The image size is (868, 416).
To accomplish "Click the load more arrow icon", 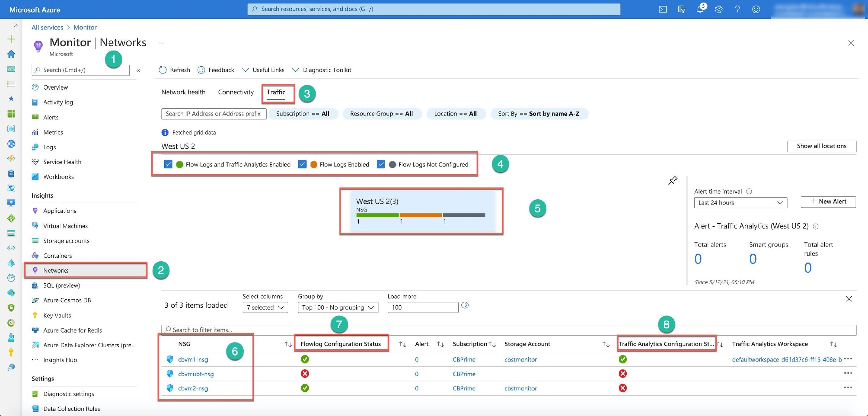I will click(x=465, y=305).
